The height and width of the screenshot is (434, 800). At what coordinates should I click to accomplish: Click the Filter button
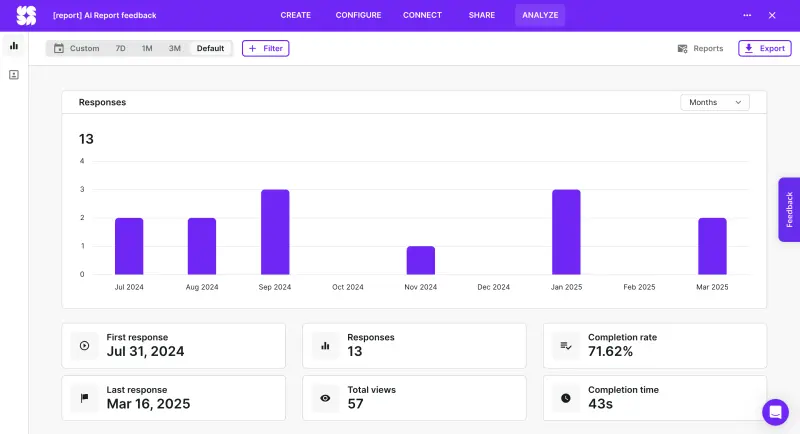tap(265, 48)
